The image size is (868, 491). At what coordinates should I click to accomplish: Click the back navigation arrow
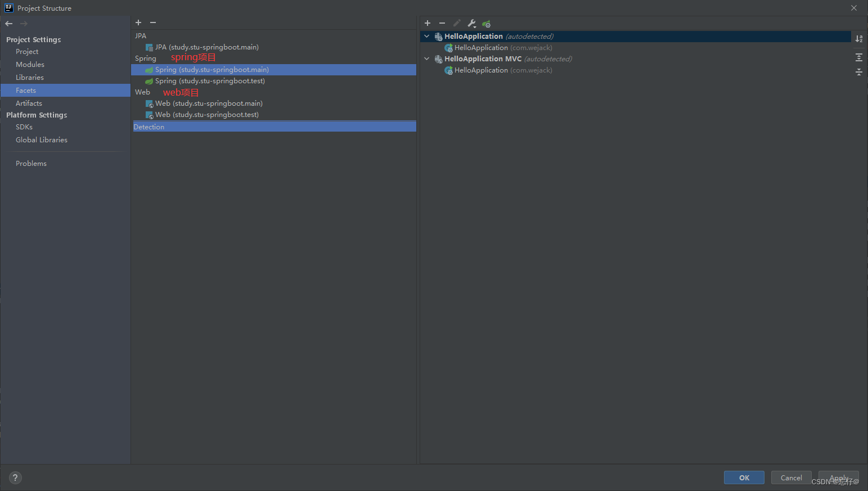coord(8,23)
